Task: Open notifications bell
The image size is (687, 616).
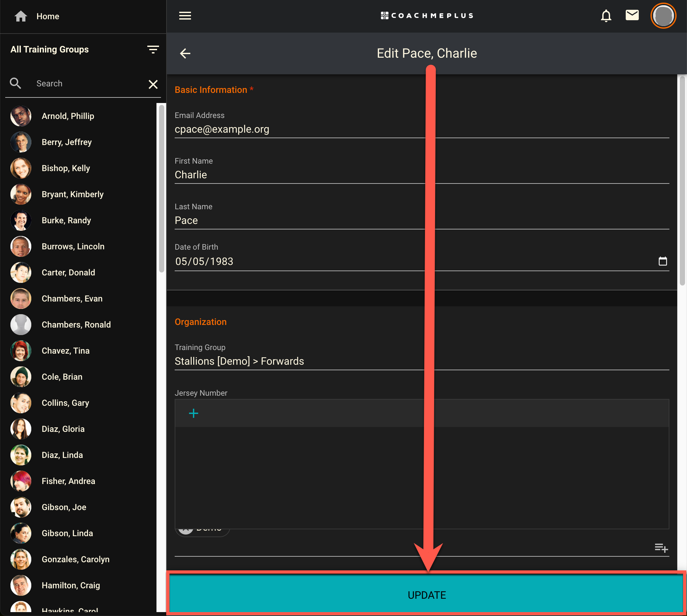Action: coord(606,16)
